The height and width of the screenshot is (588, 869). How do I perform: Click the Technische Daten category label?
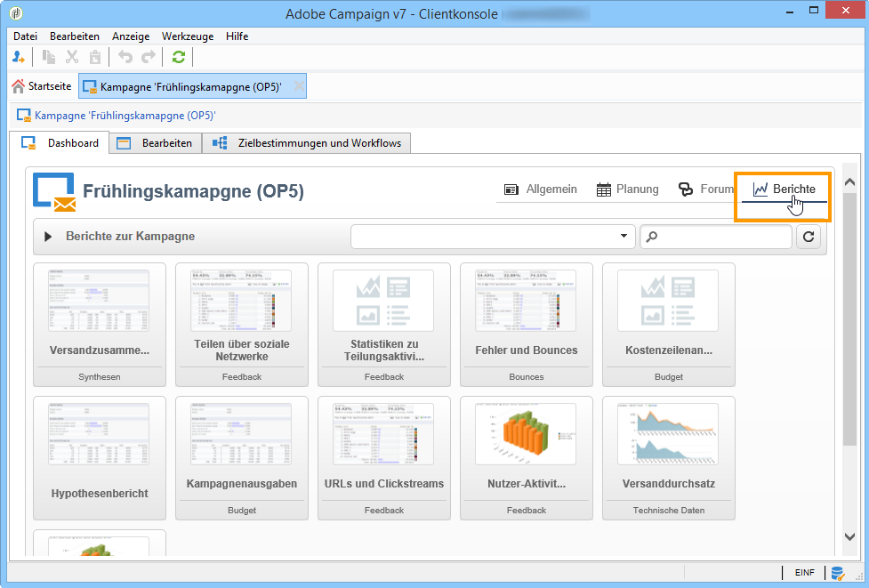click(669, 511)
